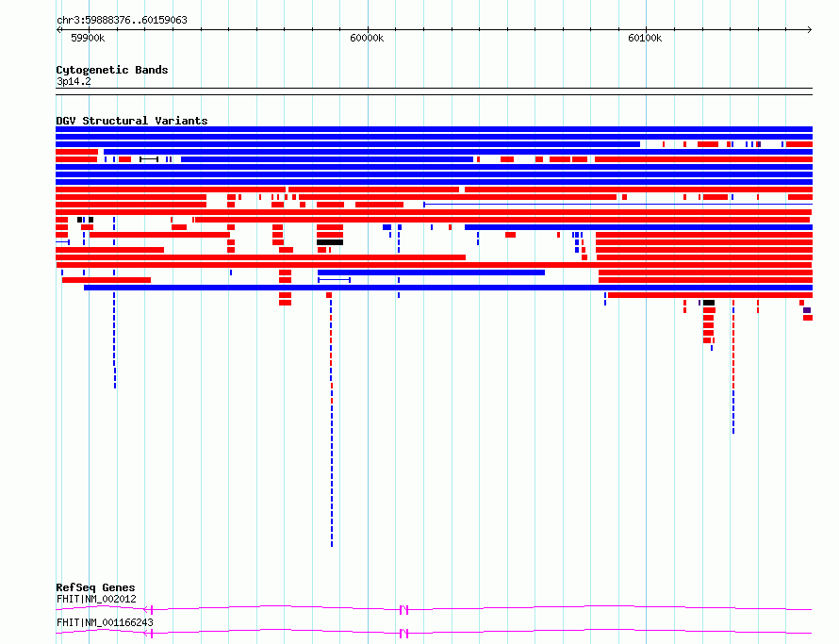Click the right arrow at ruler end
839x644 pixels.
(x=809, y=30)
